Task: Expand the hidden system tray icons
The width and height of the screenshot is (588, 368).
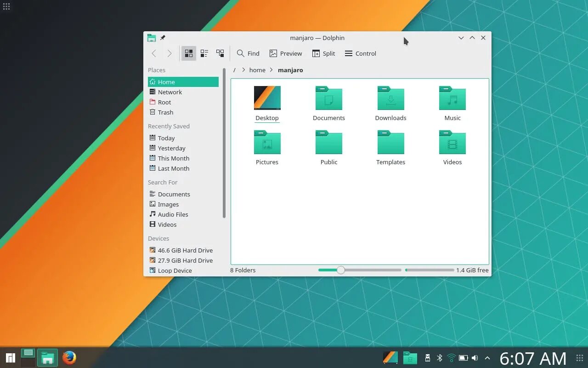Action: [x=487, y=358]
